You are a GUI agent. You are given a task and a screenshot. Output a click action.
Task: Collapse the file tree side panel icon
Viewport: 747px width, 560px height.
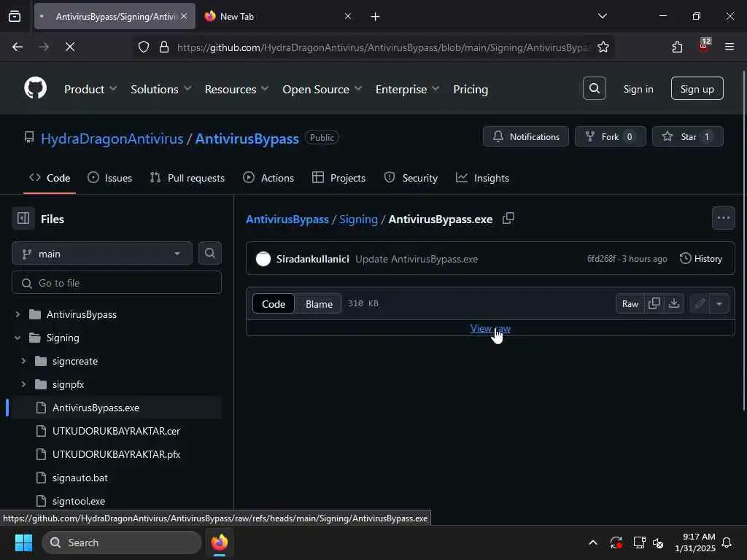point(23,219)
